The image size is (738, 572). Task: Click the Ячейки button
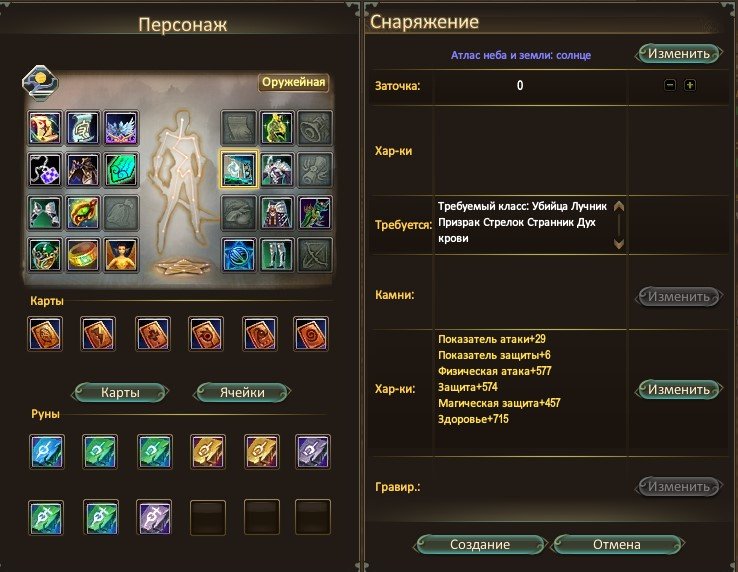pos(242,393)
